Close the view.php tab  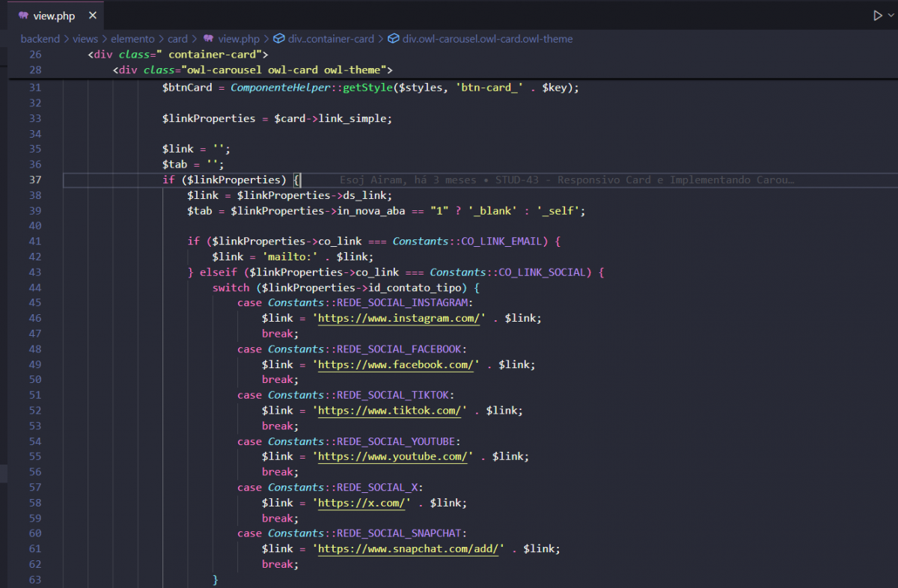pyautogui.click(x=90, y=16)
